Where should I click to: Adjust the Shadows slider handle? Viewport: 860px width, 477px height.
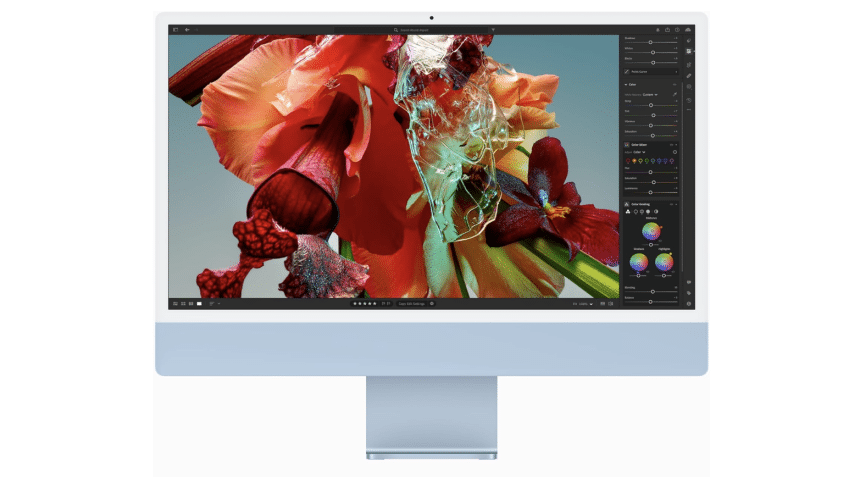tap(650, 42)
